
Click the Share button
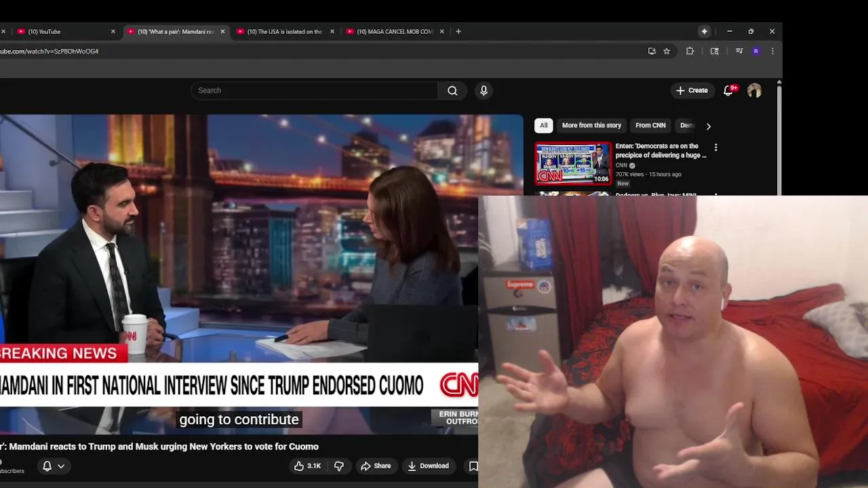[376, 466]
